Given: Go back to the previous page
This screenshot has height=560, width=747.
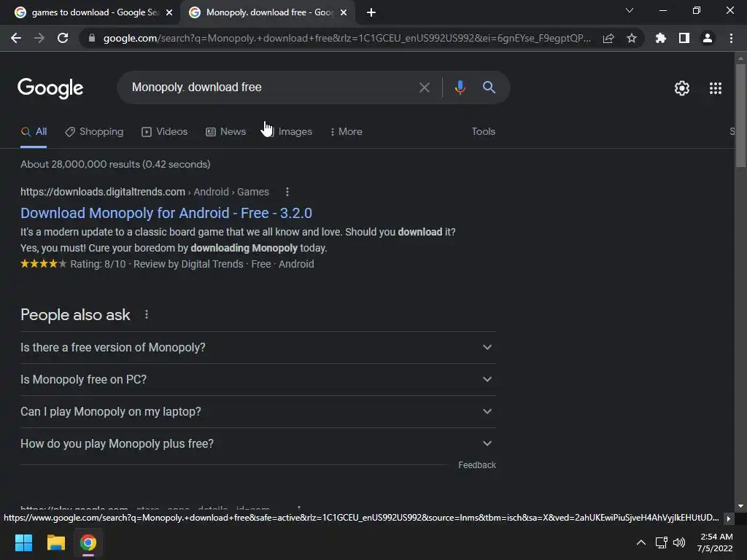Looking at the screenshot, I should (16, 38).
